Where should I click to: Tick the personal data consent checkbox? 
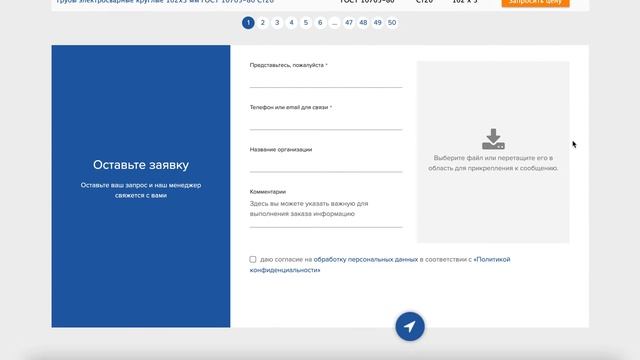253,259
